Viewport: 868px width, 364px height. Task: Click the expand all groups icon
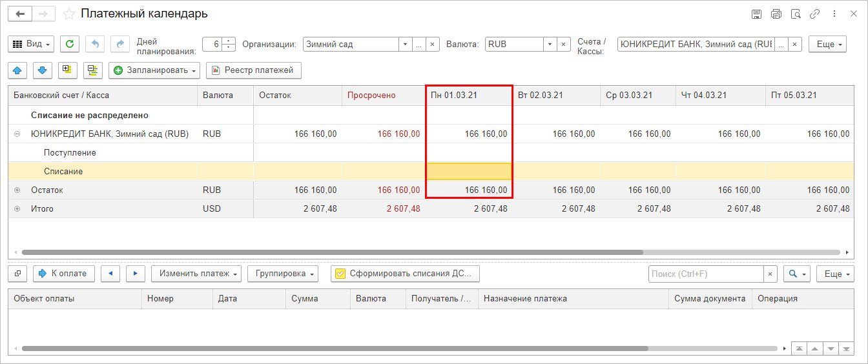tap(67, 70)
